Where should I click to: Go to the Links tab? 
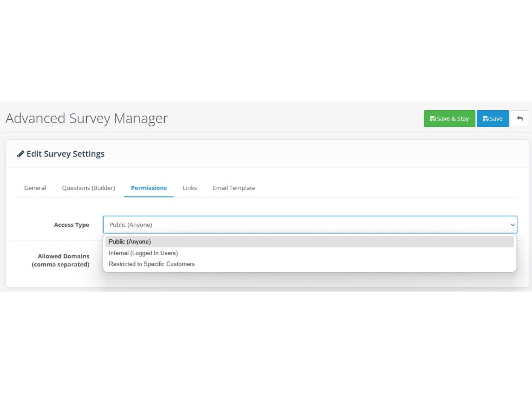point(190,188)
